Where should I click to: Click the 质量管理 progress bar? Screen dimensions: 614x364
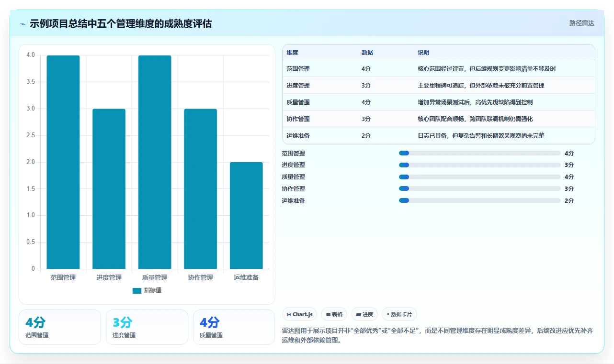point(479,177)
